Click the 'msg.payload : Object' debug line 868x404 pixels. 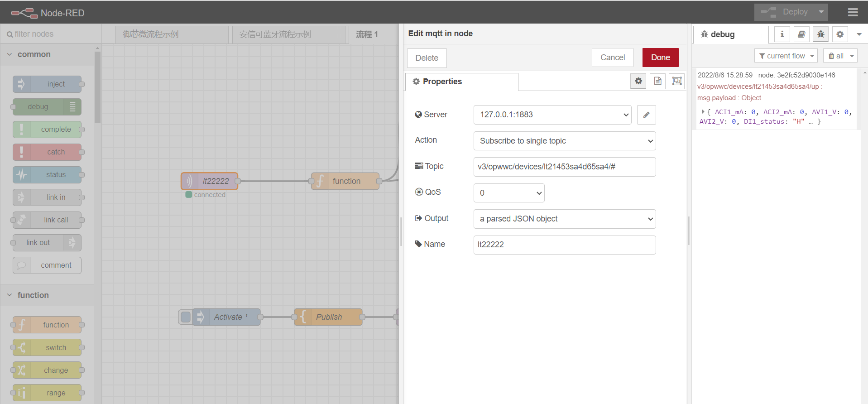tap(729, 98)
